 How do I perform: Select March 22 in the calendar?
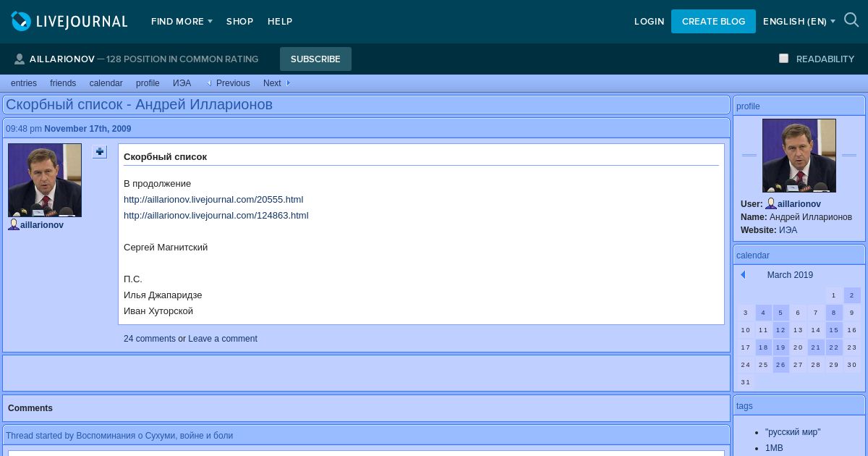(834, 347)
